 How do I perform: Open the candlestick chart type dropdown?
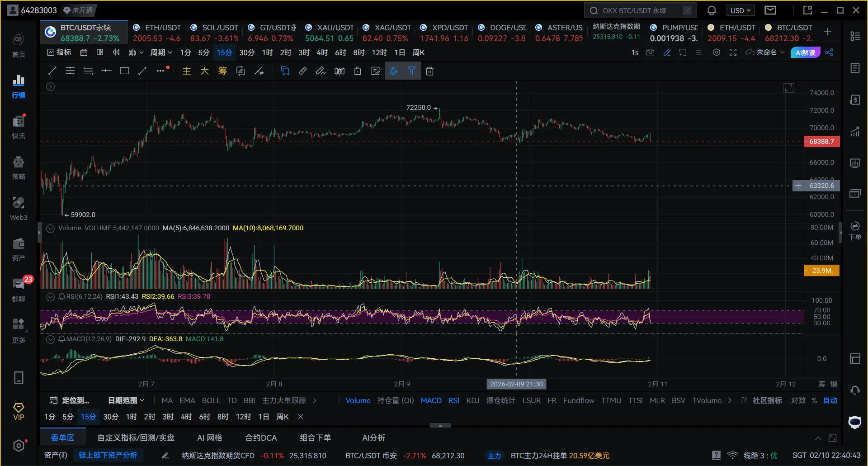(x=135, y=52)
